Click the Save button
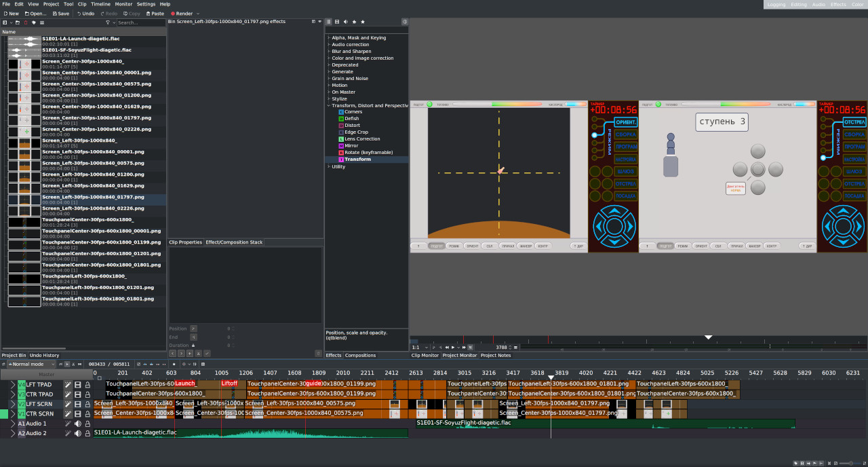The height and width of the screenshot is (467, 868). coord(60,14)
